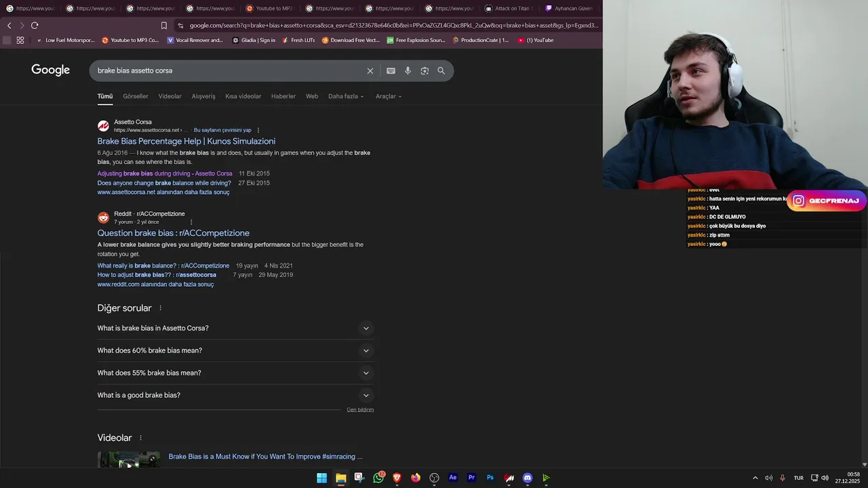Click the Geri bildirim feedback link

point(360,409)
